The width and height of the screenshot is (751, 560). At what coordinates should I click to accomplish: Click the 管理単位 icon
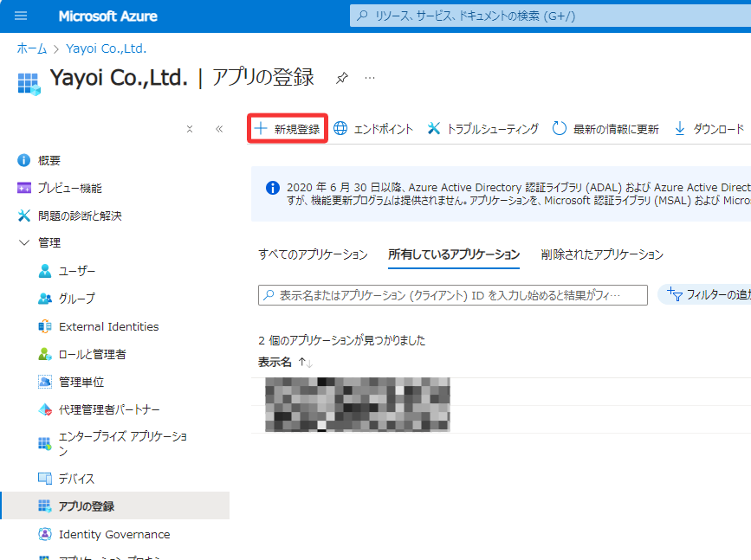[44, 382]
